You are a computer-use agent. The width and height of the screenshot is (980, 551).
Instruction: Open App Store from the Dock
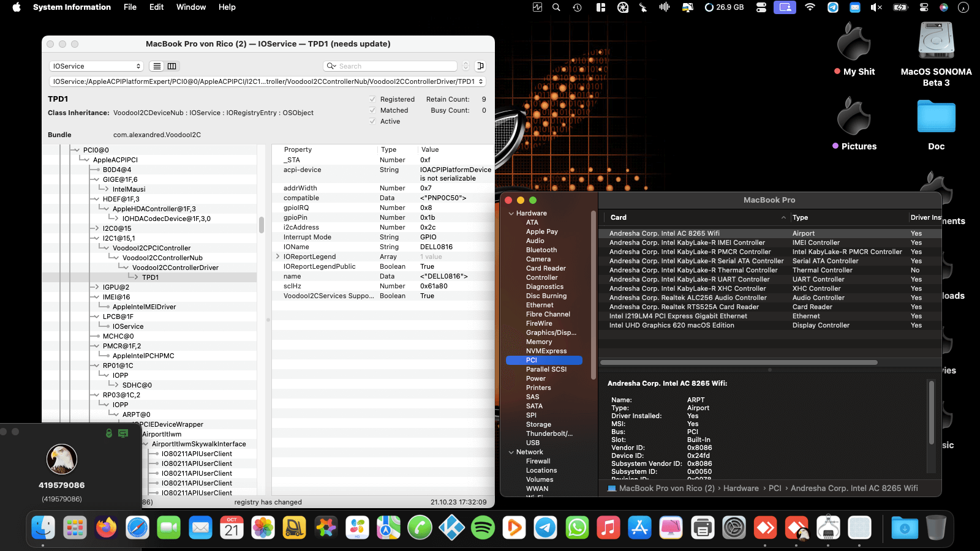[x=639, y=528]
